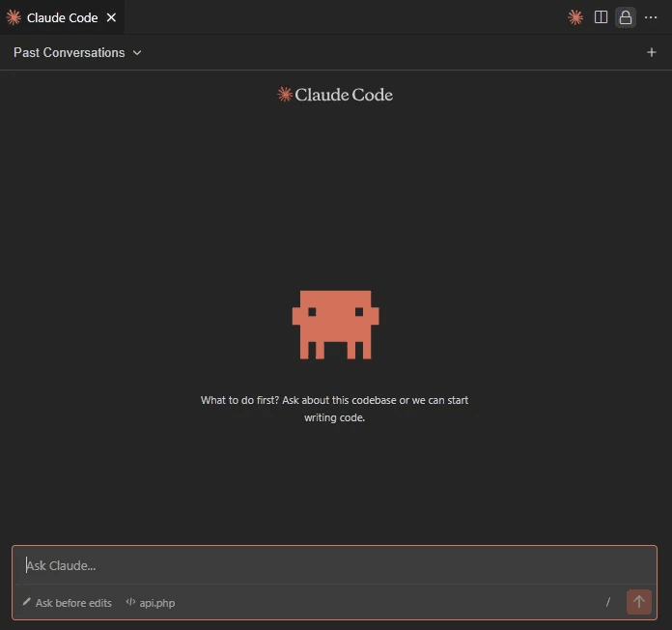Open slash commands with the / button
The image size is (672, 630).
(608, 602)
